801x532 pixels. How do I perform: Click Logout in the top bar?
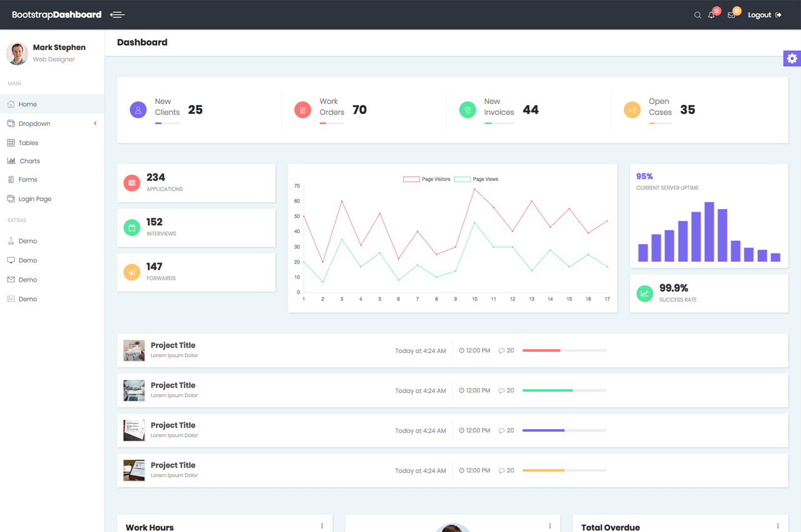[x=765, y=15]
